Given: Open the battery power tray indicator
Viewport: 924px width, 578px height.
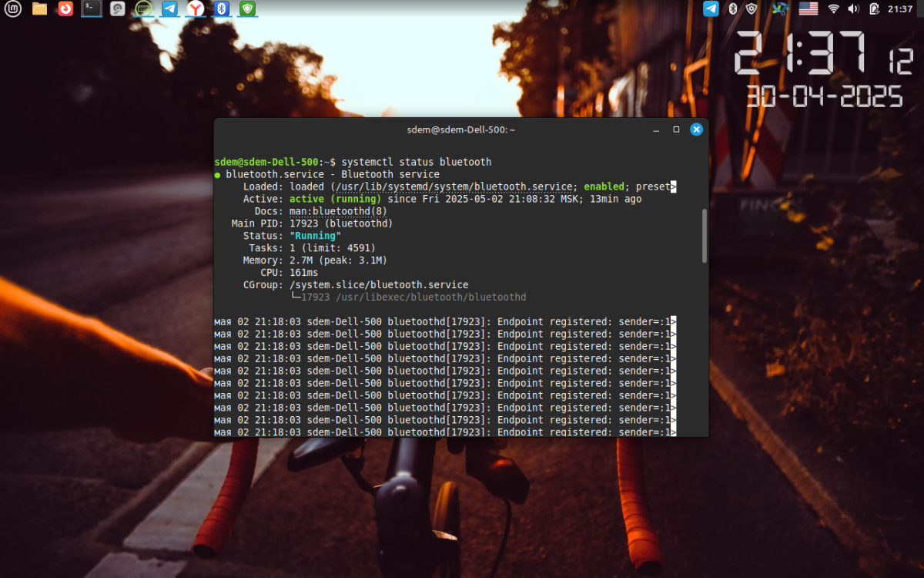Looking at the screenshot, I should tap(874, 8).
